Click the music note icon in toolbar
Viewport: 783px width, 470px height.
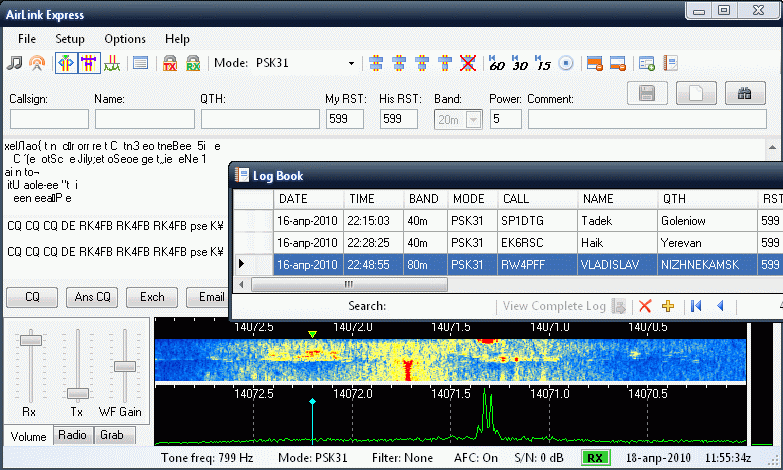(x=15, y=63)
